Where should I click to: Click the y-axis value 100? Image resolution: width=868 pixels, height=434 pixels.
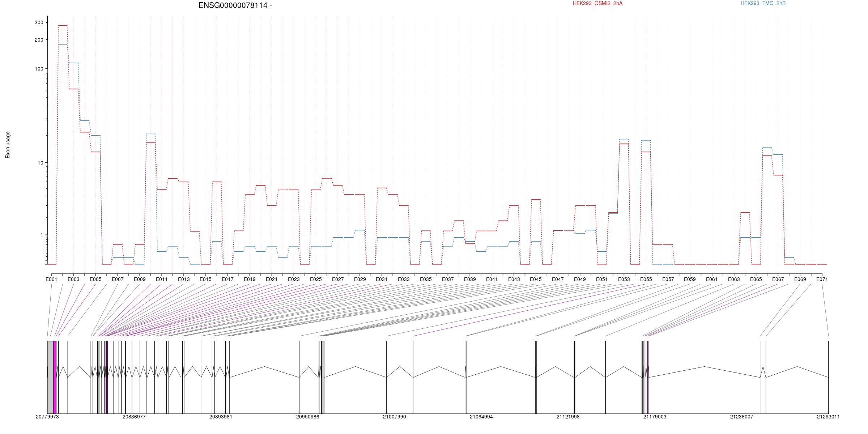(39, 69)
